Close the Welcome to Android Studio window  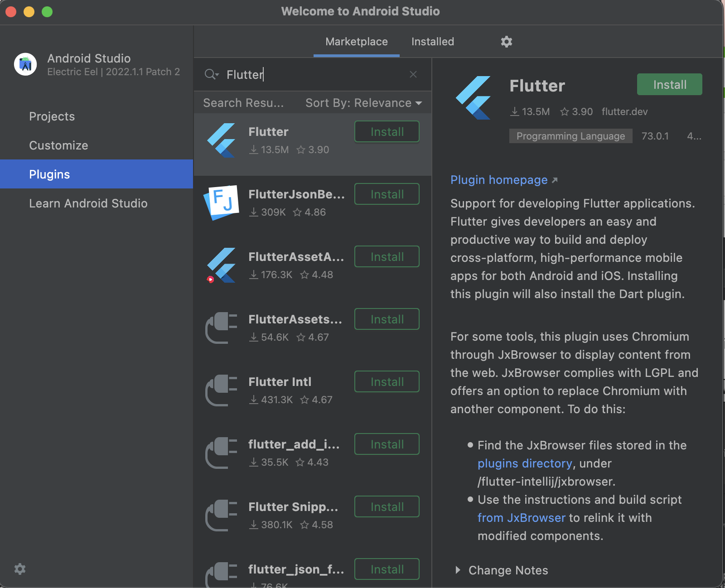(11, 11)
